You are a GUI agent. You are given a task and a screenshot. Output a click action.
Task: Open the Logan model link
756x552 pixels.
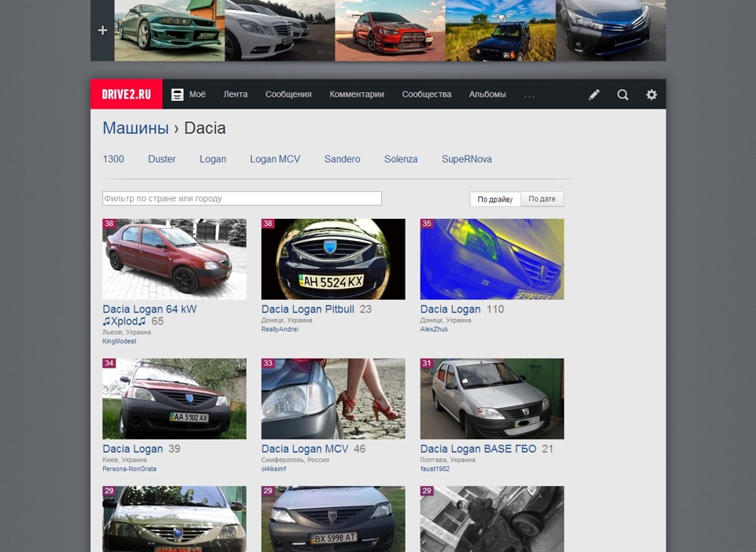213,159
